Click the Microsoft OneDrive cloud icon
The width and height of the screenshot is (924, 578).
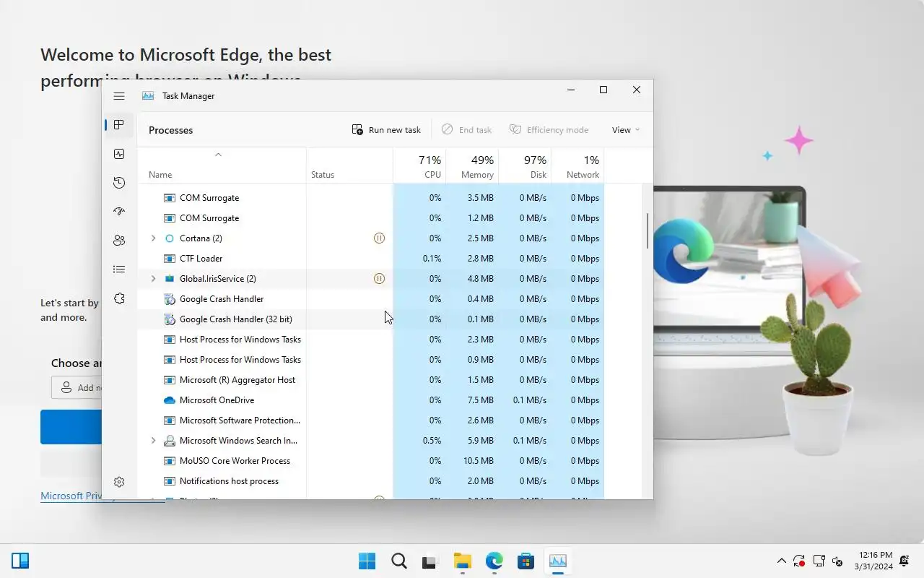[x=170, y=400]
